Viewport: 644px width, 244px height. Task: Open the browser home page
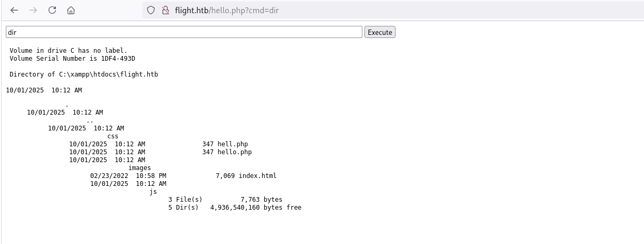[71, 10]
